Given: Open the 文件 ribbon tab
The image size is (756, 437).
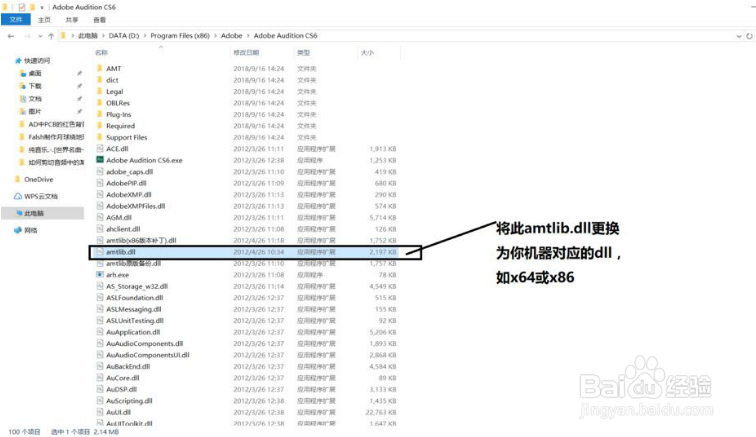Looking at the screenshot, I should pyautogui.click(x=16, y=20).
